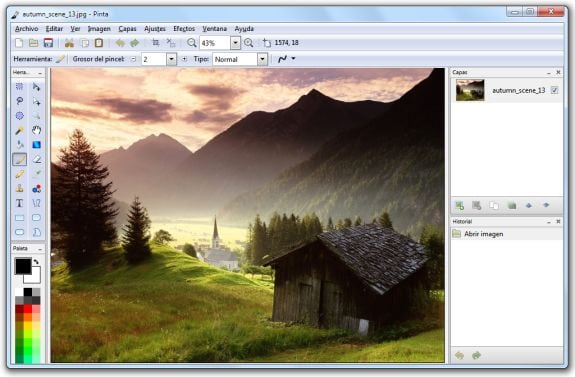This screenshot has height=377, width=575.
Task: Click the Crop to Selection icon
Action: pos(156,43)
